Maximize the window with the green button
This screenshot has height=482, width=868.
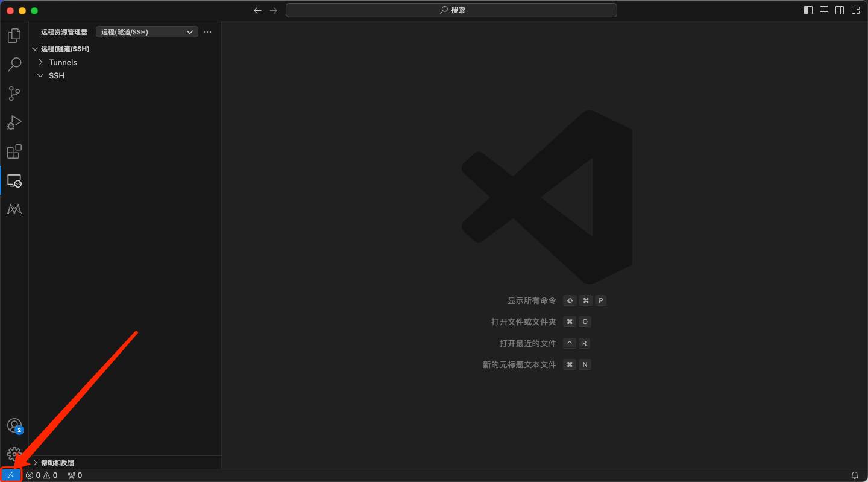click(x=34, y=11)
